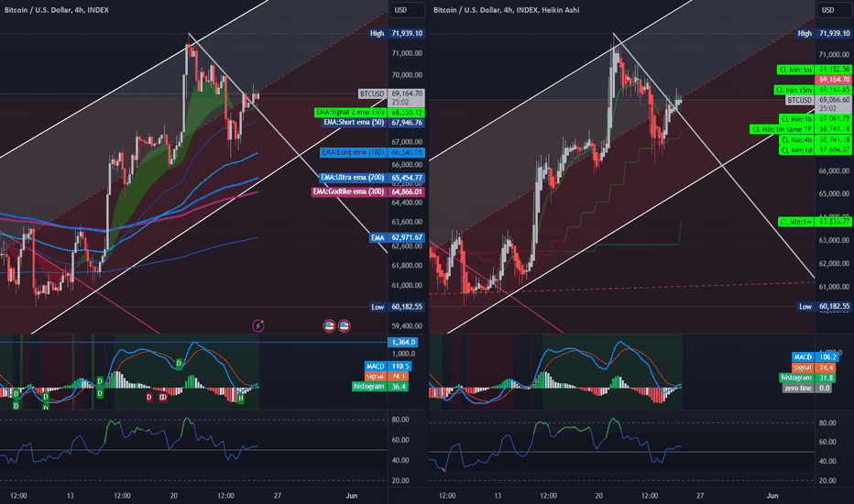The height and width of the screenshot is (504, 854).
Task: Click the red DD marker on left MACD
Action: point(163,398)
